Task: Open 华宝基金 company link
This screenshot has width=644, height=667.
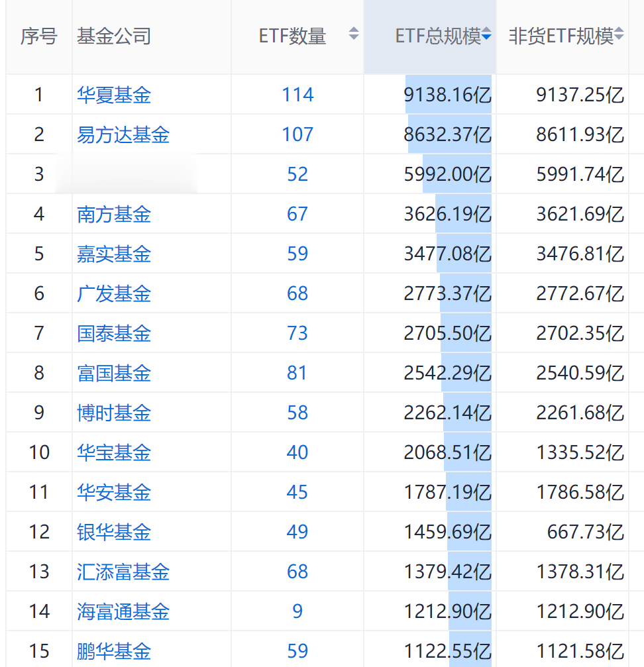Action: pos(113,452)
